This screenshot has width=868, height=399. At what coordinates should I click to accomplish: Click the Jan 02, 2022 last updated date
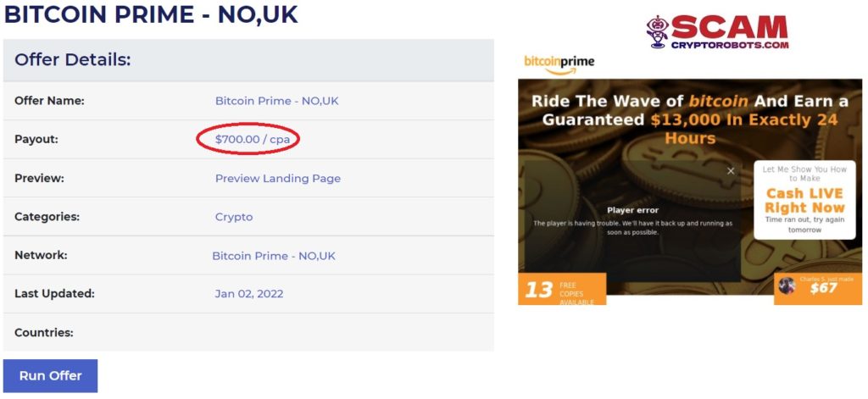[248, 294]
